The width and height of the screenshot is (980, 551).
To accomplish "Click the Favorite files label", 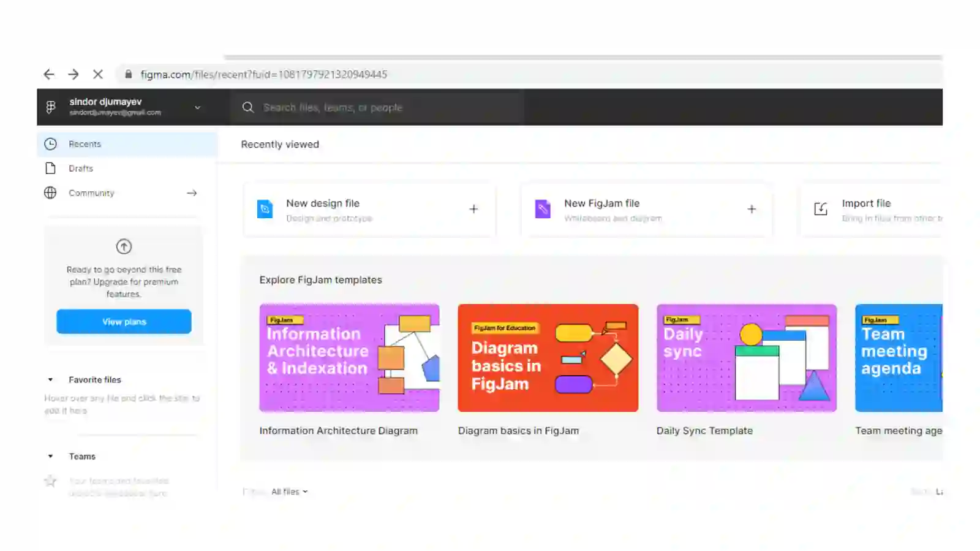I will pos(95,379).
